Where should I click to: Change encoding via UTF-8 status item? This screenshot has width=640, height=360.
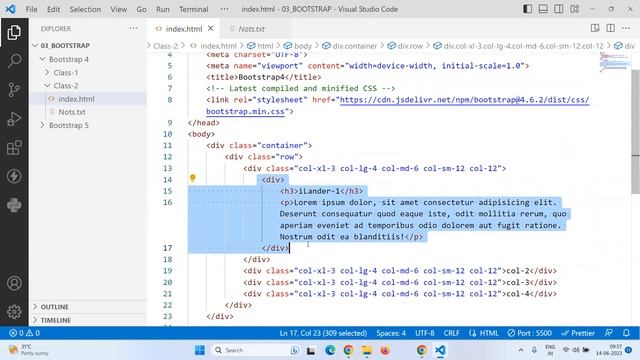pos(424,333)
